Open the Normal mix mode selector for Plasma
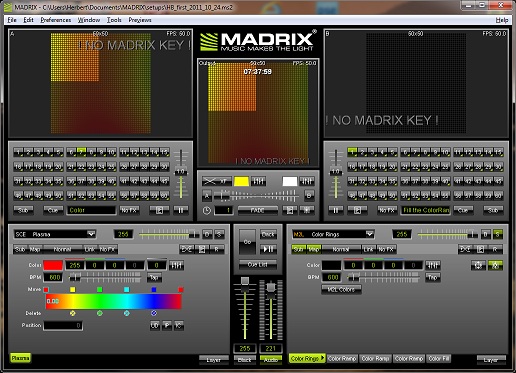 tap(62, 249)
